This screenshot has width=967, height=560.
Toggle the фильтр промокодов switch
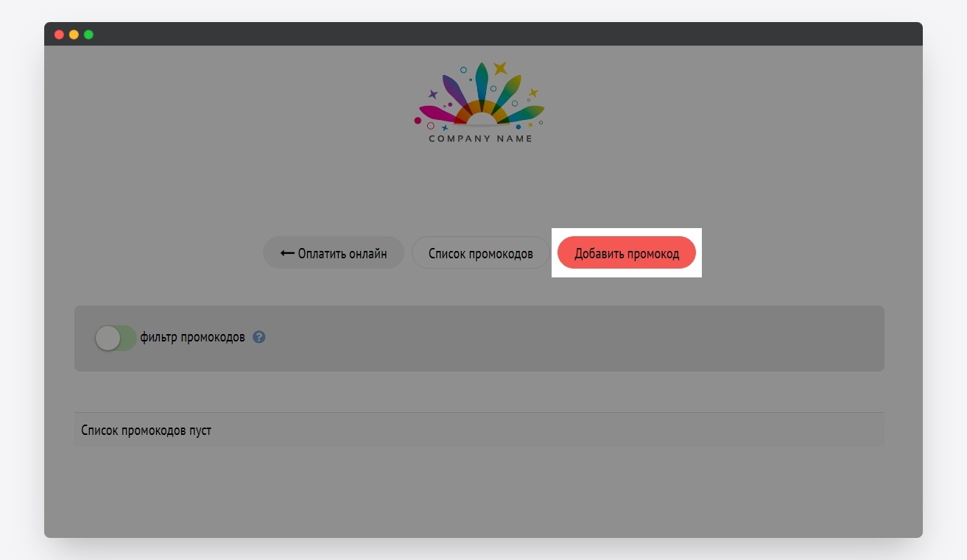pos(116,338)
